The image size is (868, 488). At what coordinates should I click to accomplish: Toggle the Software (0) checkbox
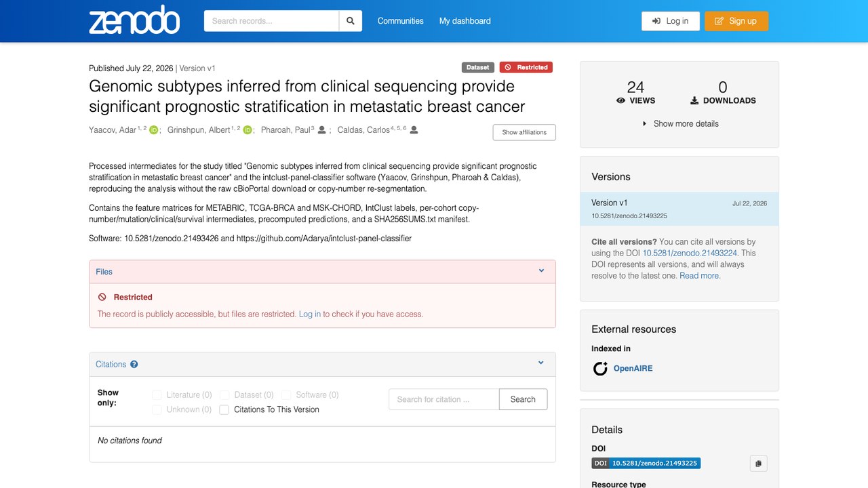coord(286,395)
